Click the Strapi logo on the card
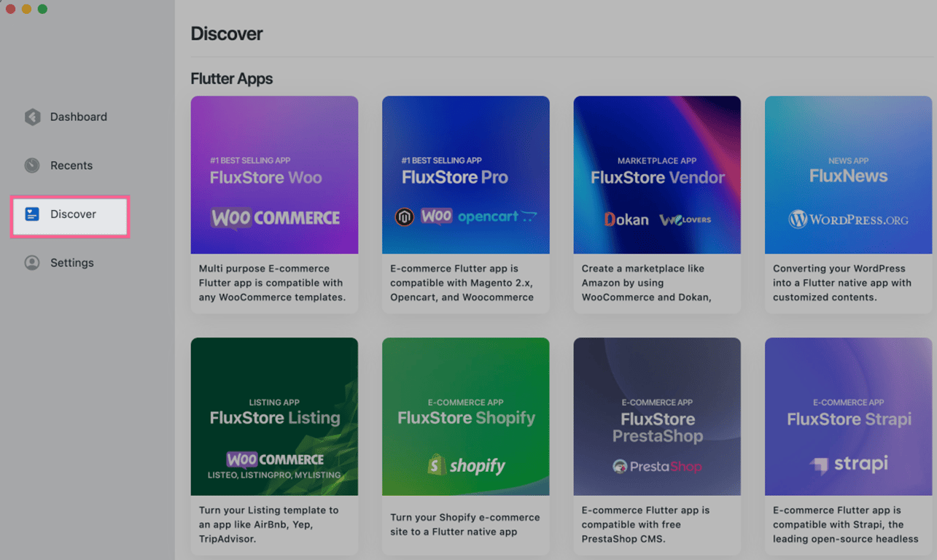937x560 pixels. (x=848, y=464)
